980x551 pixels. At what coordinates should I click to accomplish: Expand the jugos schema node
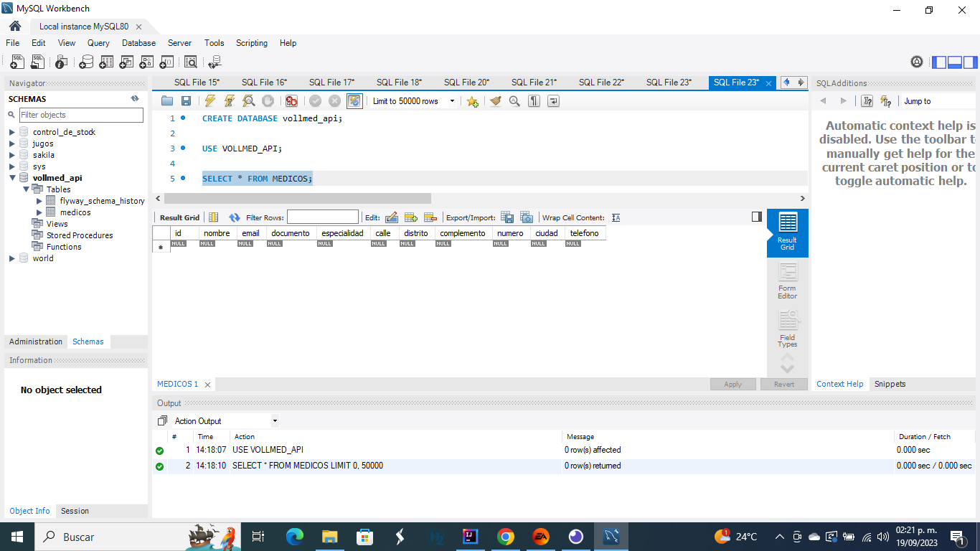(x=12, y=143)
